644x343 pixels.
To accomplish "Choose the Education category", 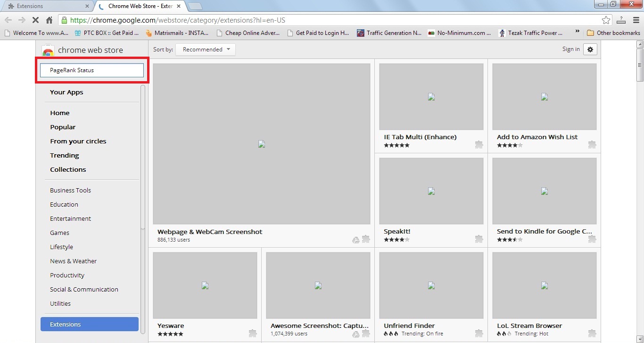I will [x=64, y=204].
